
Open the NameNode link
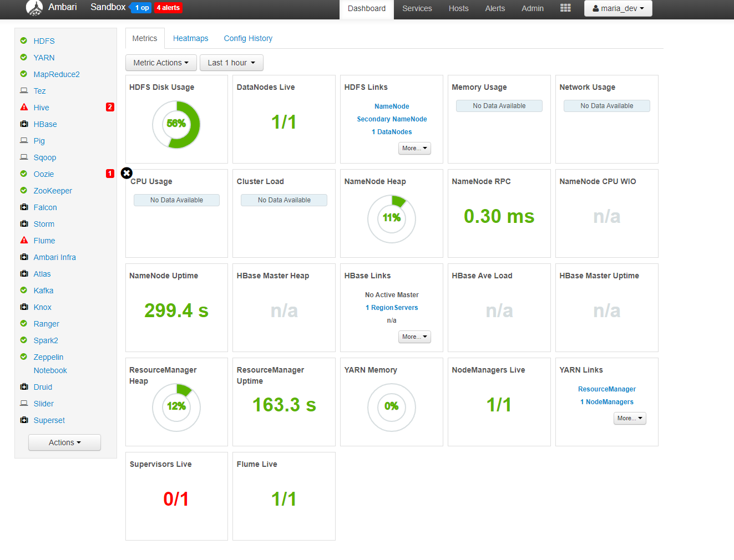point(392,106)
